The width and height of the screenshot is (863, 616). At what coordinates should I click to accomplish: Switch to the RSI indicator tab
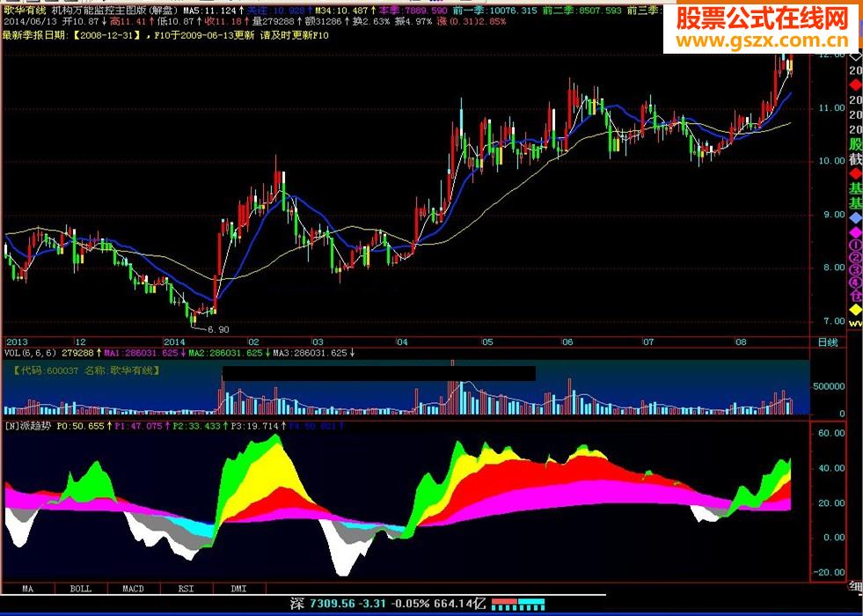coord(186,589)
